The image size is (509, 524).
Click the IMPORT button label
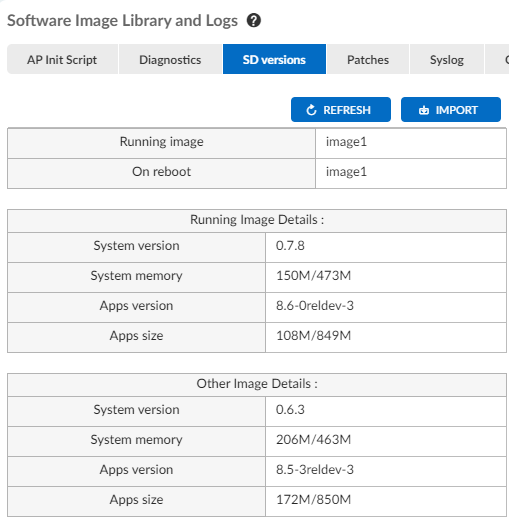(x=457, y=110)
